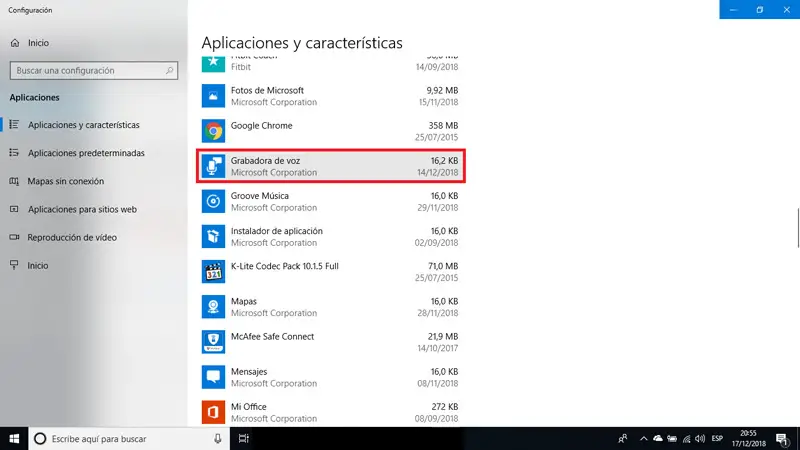The height and width of the screenshot is (450, 800).
Task: Click the home icon beside Inicio
Action: coord(15,43)
